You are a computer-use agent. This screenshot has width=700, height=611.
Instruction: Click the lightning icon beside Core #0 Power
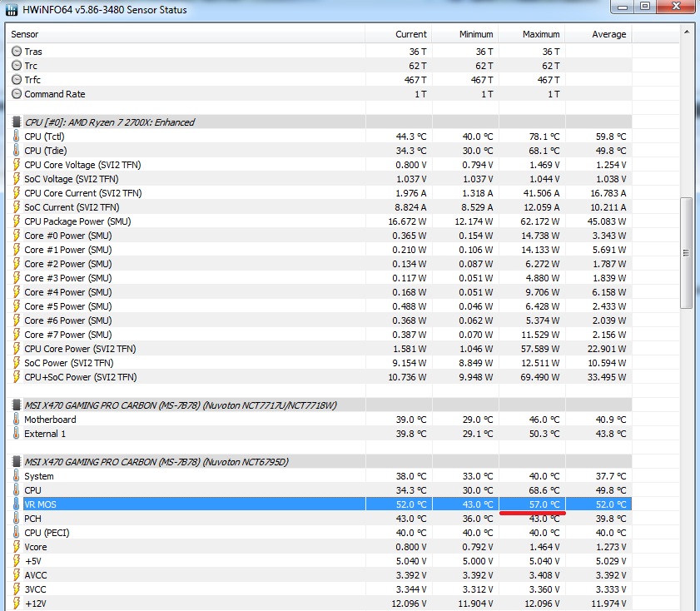pos(17,236)
